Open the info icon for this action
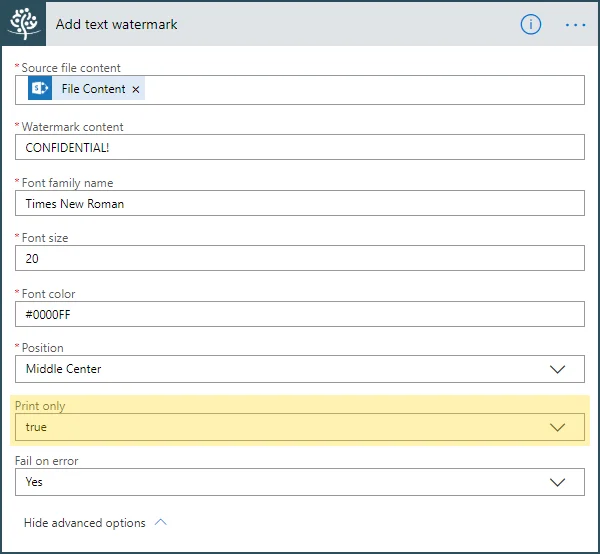This screenshot has height=554, width=600. (530, 24)
